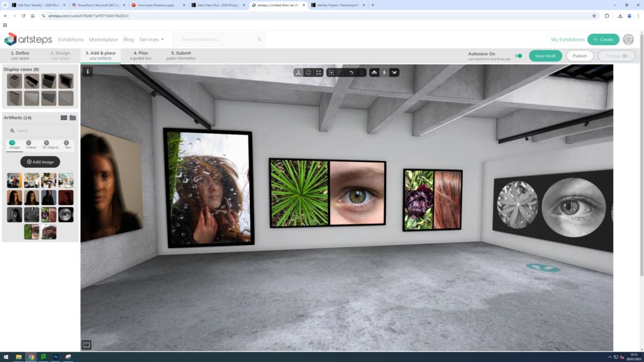
Task: Click the Save Draft button
Action: pyautogui.click(x=545, y=56)
